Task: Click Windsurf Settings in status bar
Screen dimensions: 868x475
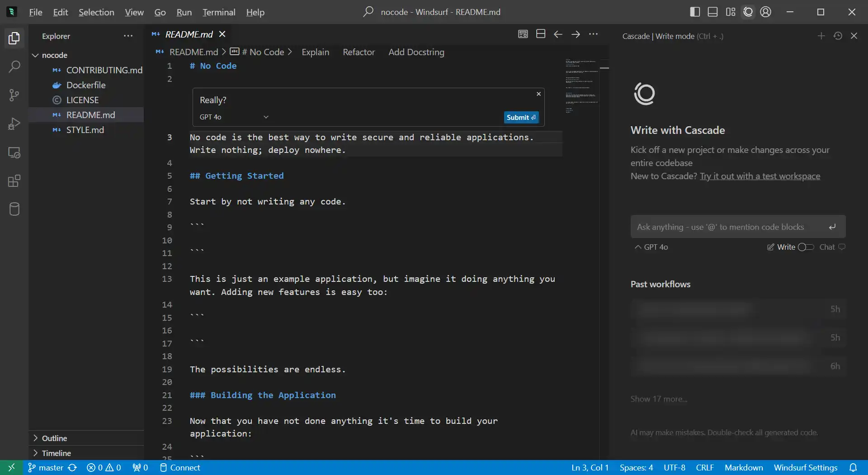Action: click(806, 468)
